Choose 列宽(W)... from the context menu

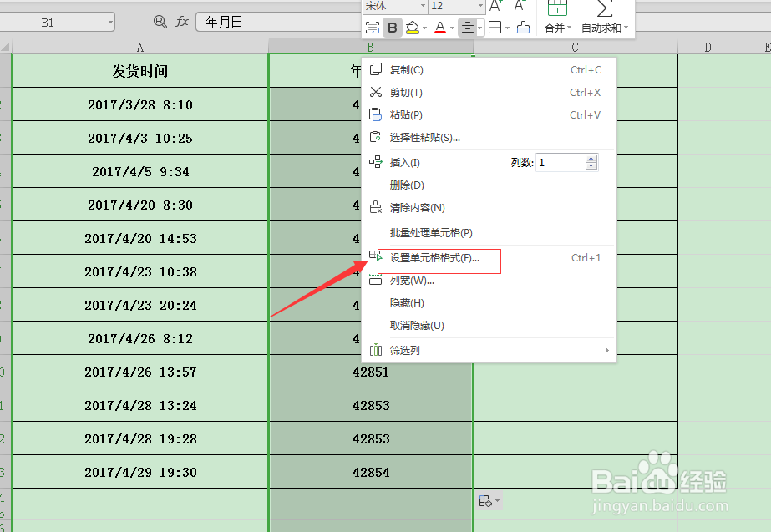point(489,281)
